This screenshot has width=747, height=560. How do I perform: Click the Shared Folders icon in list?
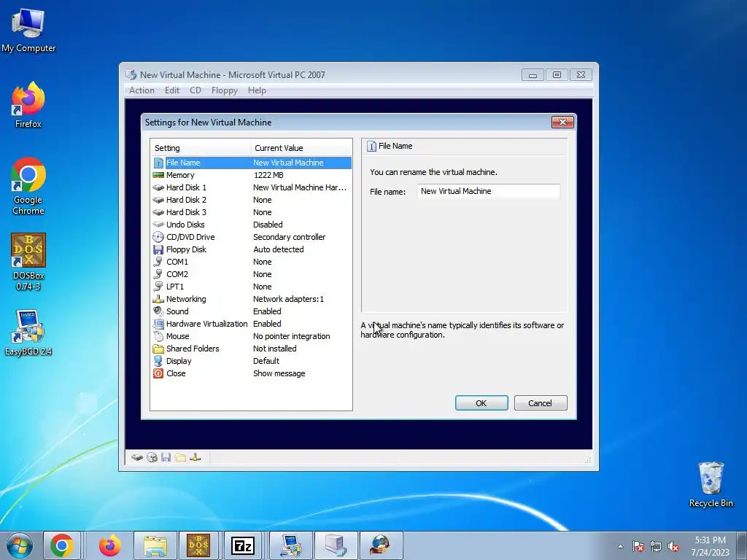158,349
